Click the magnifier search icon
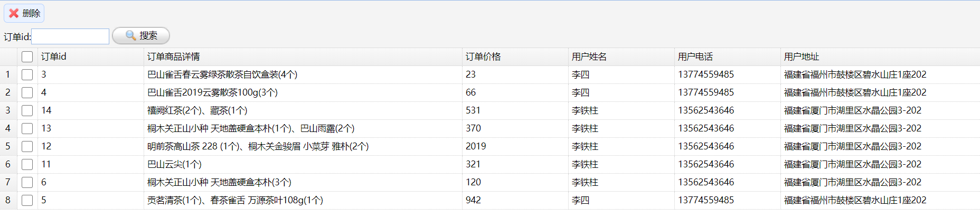This screenshot has width=980, height=217. coord(130,35)
